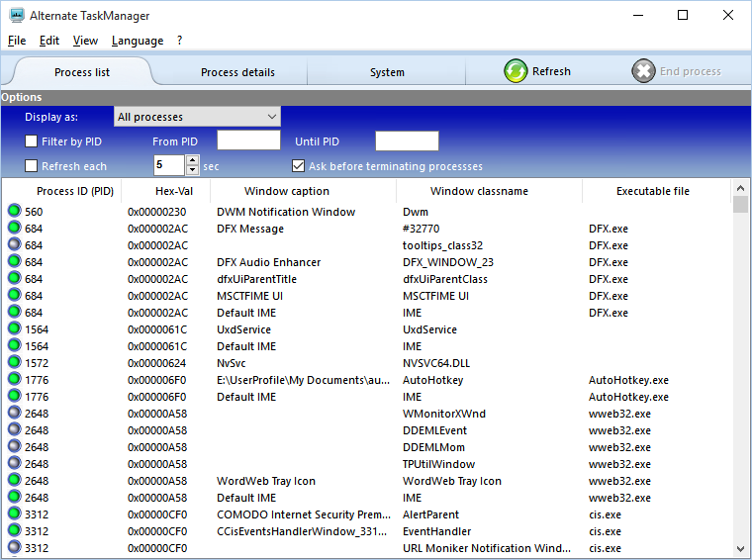This screenshot has height=560, width=752.
Task: Click the grey icon beside TPUtilWindow row
Action: click(15, 463)
